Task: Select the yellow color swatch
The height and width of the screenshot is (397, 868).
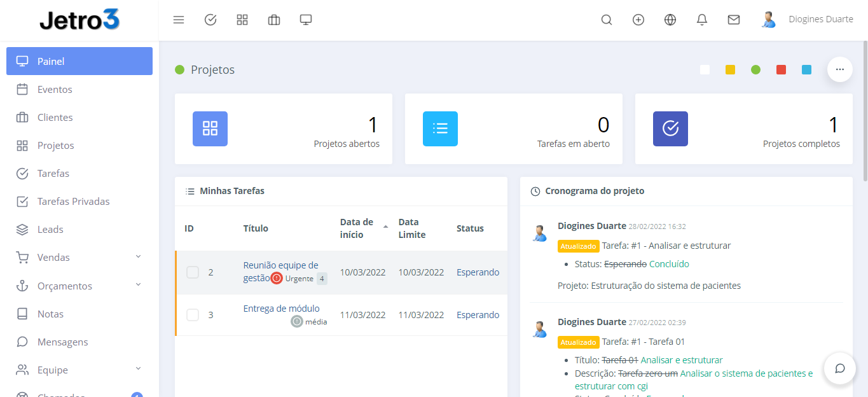Action: click(x=730, y=70)
